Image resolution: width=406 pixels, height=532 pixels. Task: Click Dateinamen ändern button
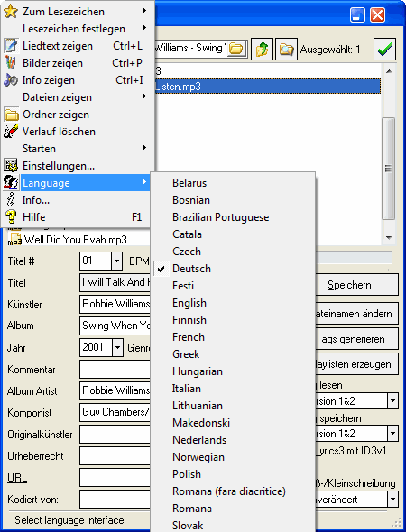356,314
